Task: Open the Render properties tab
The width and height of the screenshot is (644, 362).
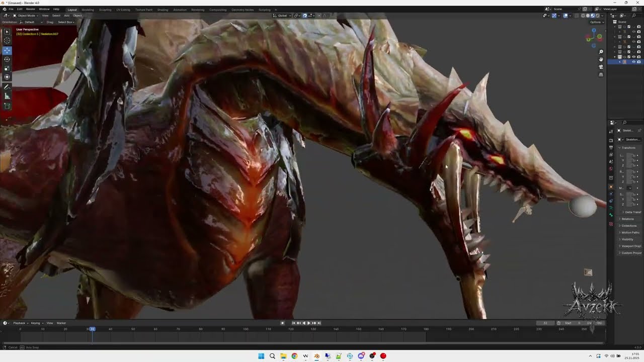Action: 611,140
